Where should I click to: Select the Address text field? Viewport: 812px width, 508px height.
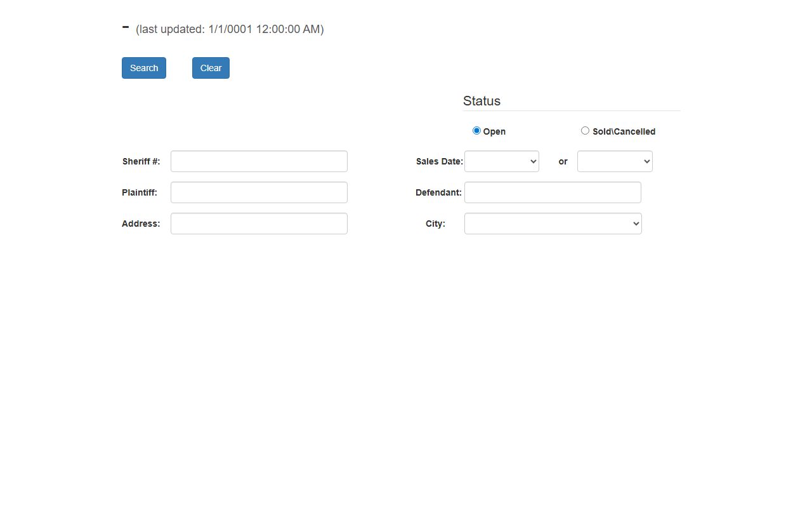click(259, 224)
